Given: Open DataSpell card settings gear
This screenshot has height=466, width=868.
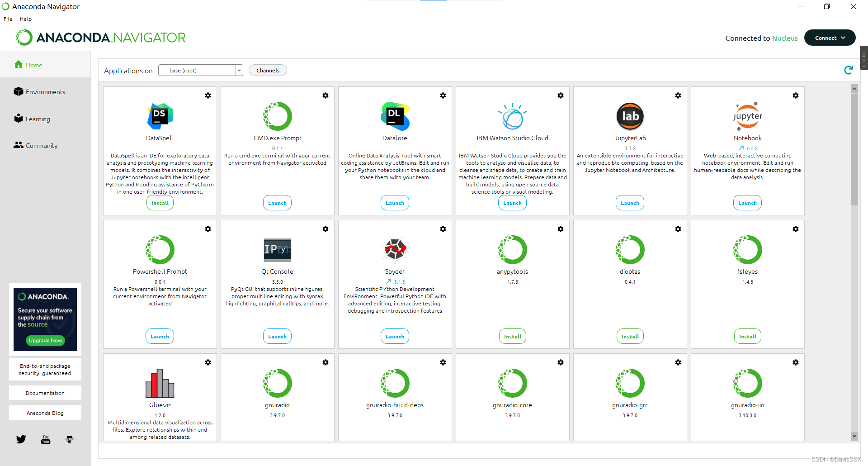Looking at the screenshot, I should point(208,95).
